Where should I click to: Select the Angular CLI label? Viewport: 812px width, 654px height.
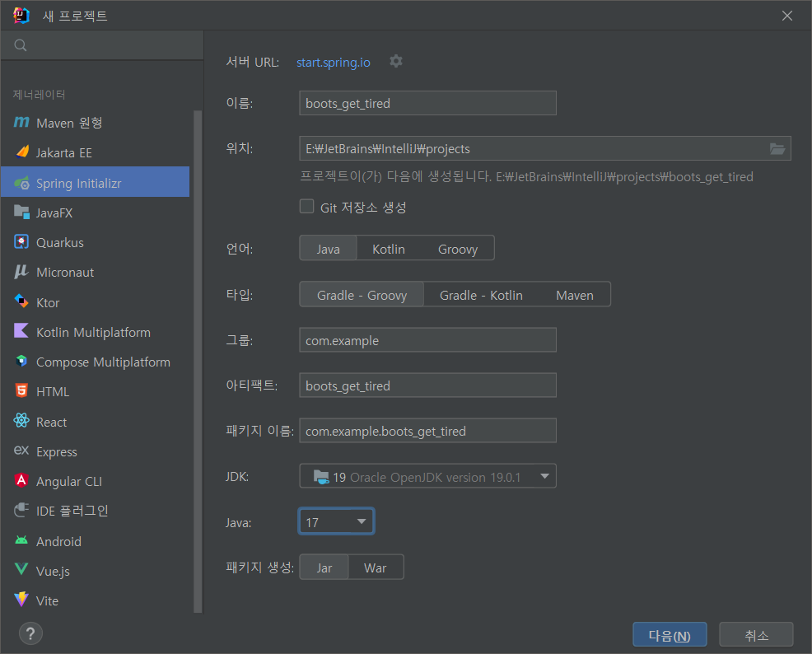69,482
